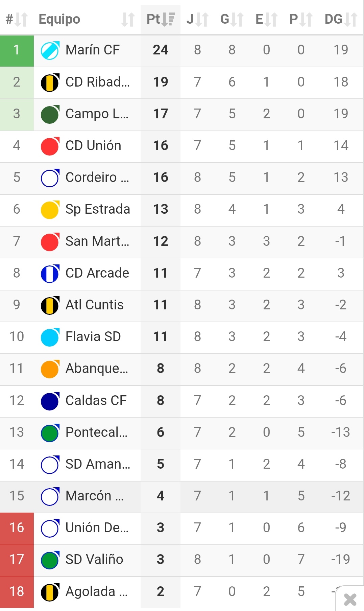Click the Marín CF team crest icon
Screen dimensions: 364x611
[50, 50]
